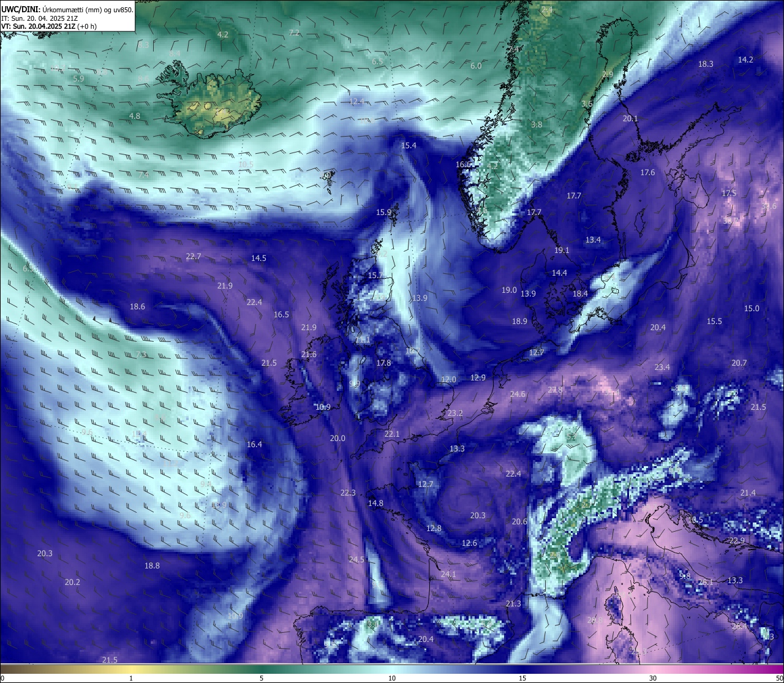784x683 pixels.
Task: Click the 12.6 map value
Action: coord(469,543)
